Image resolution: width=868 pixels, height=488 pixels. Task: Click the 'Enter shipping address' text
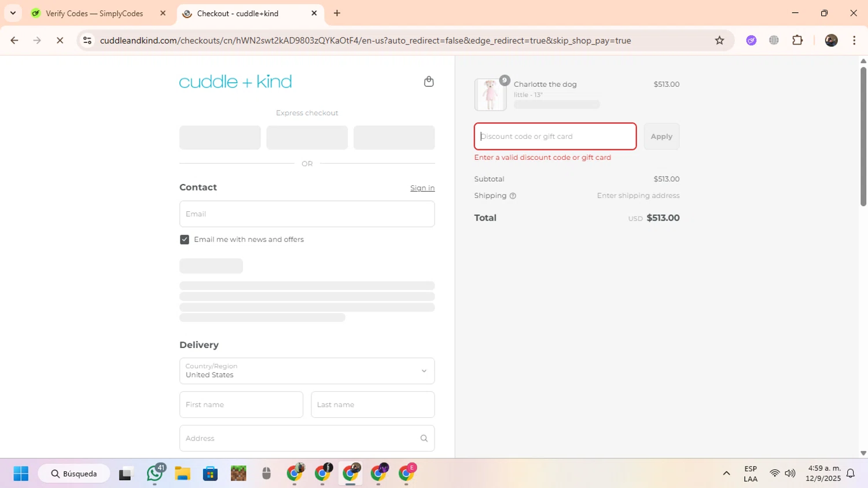click(x=638, y=196)
